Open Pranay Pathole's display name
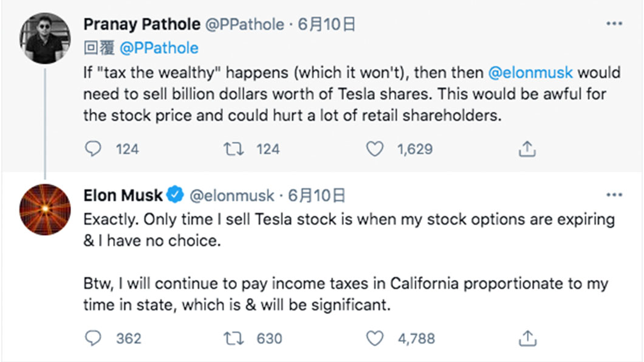 (142, 24)
